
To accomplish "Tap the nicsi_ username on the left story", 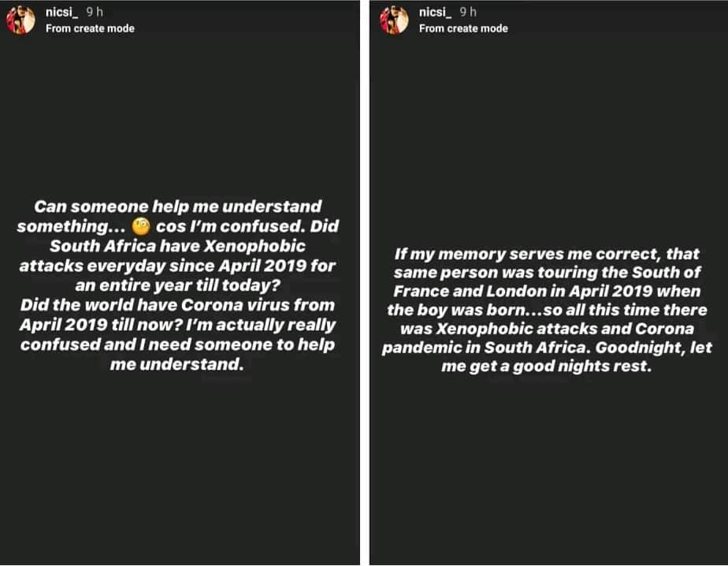I will point(62,13).
